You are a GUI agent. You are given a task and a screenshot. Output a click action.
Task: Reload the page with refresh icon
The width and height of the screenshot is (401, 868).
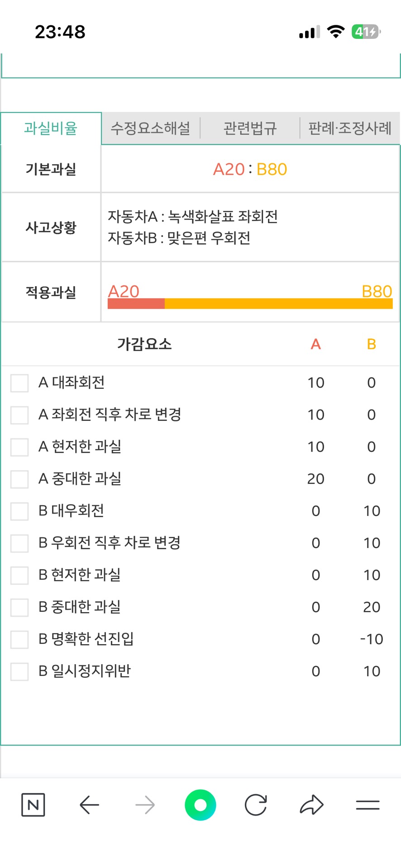point(256,805)
